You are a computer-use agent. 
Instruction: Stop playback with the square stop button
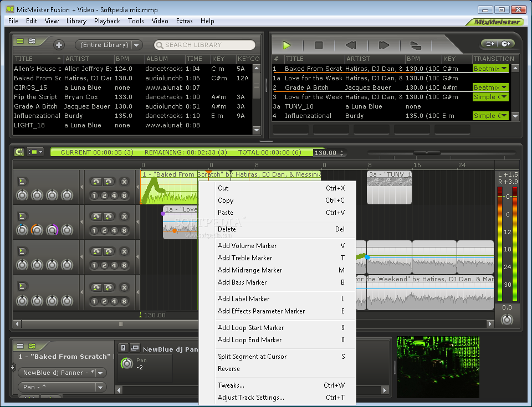click(x=319, y=45)
